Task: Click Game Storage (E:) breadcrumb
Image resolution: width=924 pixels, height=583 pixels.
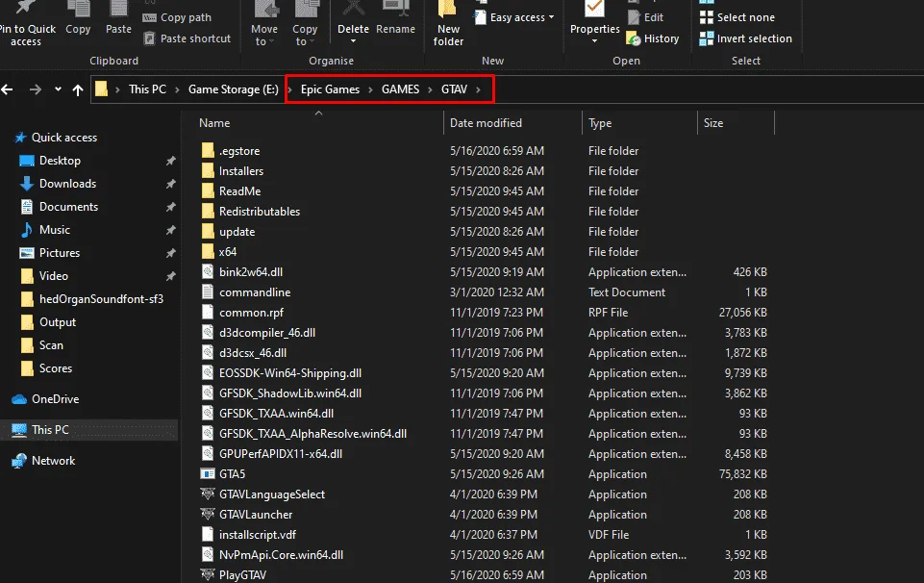Action: [x=234, y=89]
